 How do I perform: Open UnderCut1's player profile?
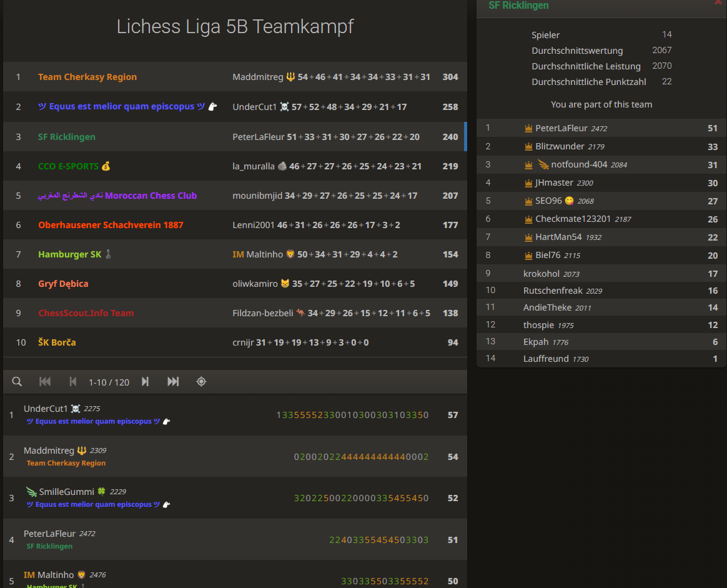coord(45,408)
